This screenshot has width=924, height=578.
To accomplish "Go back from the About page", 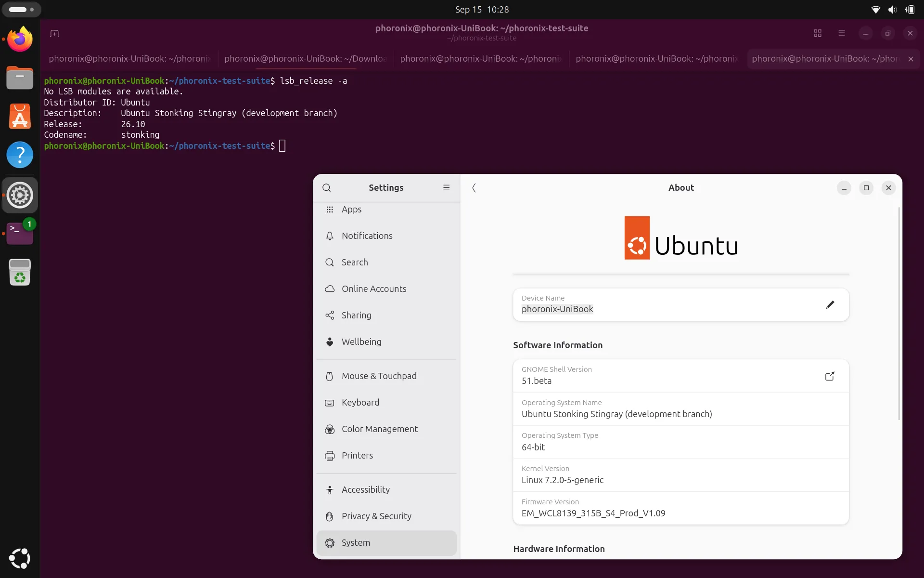I will [x=474, y=188].
